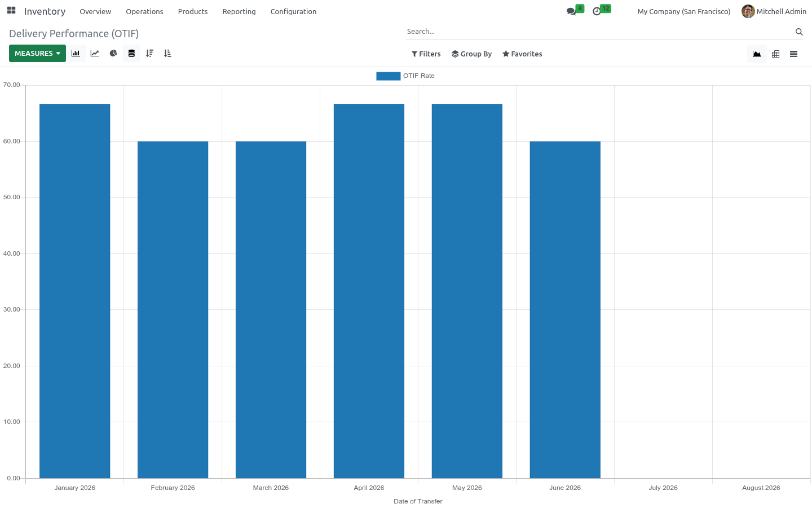The height and width of the screenshot is (508, 812).
Task: Open the Measures dropdown
Action: click(x=37, y=54)
